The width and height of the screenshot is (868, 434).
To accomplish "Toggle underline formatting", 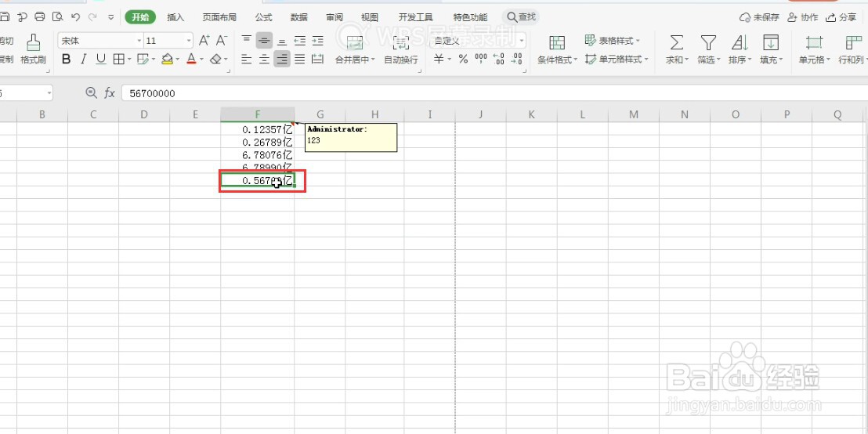I will (x=101, y=60).
